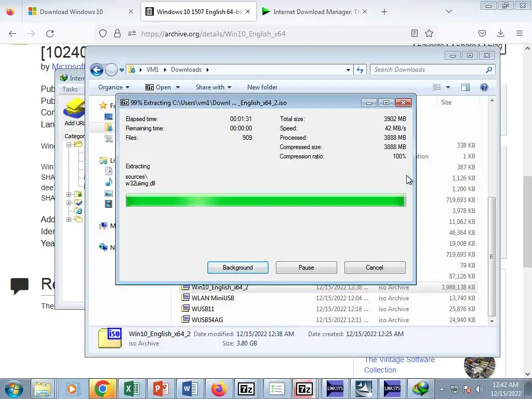Click Explorer's forward arrow button
The width and height of the screenshot is (532, 399).
click(111, 70)
